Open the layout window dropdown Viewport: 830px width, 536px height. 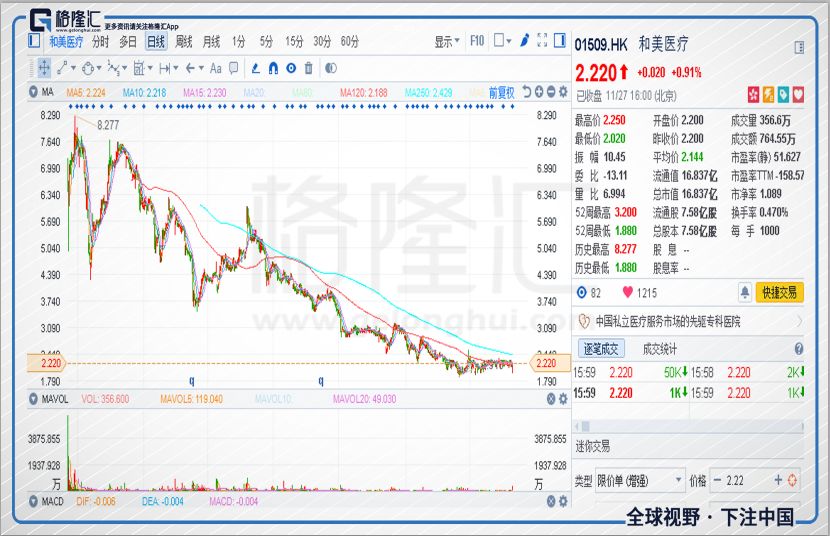502,41
